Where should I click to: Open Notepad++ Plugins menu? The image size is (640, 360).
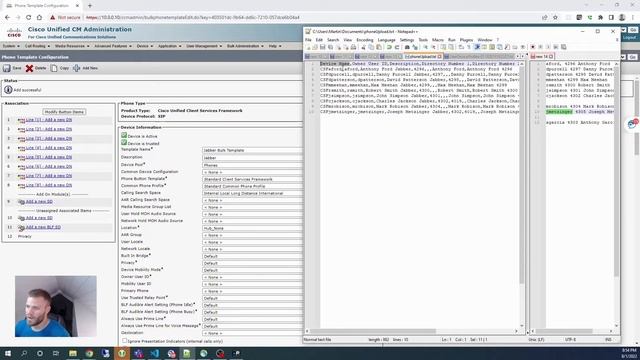466,40
